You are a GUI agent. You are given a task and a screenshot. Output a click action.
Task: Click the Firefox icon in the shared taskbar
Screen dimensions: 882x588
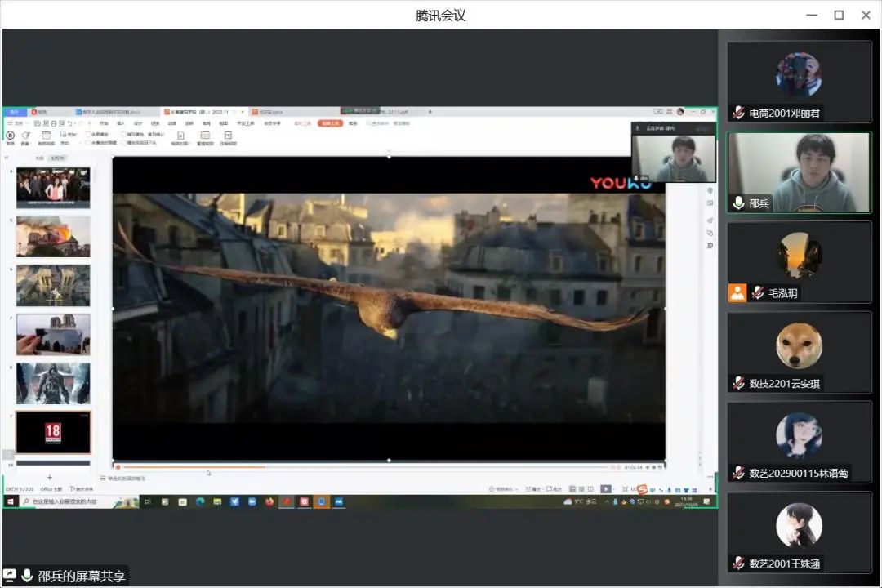pyautogui.click(x=269, y=501)
